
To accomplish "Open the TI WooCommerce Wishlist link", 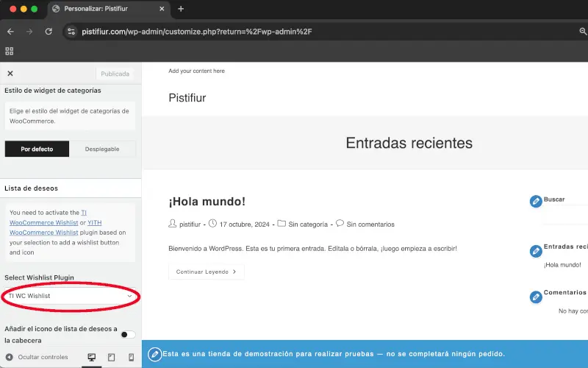I will (x=44, y=222).
